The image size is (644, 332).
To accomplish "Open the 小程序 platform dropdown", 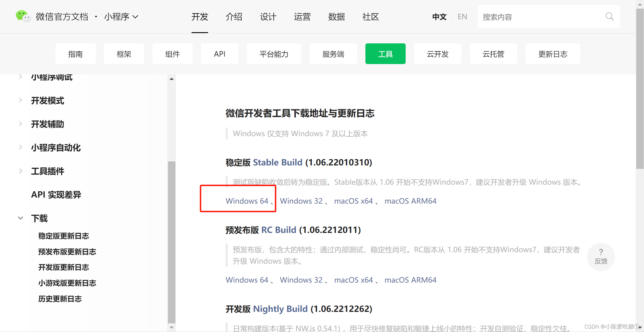I will [121, 17].
